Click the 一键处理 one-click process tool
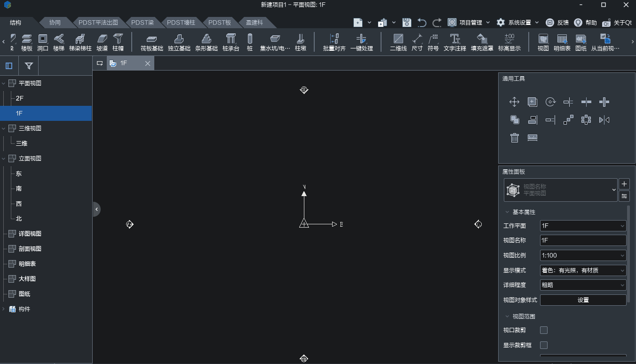This screenshot has width=636, height=364. [x=361, y=42]
